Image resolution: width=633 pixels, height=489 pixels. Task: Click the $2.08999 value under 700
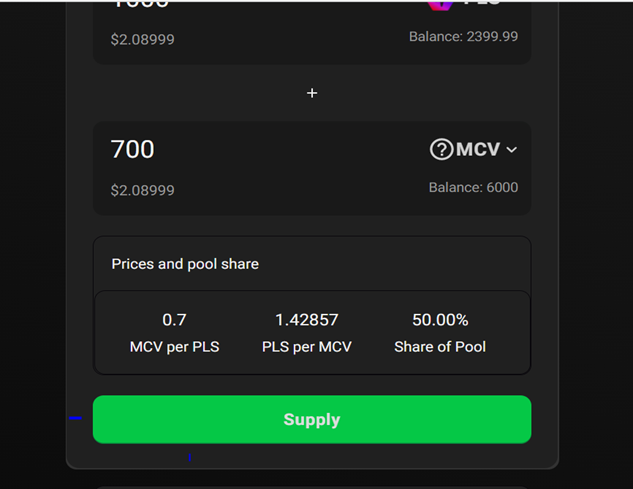[x=143, y=190]
